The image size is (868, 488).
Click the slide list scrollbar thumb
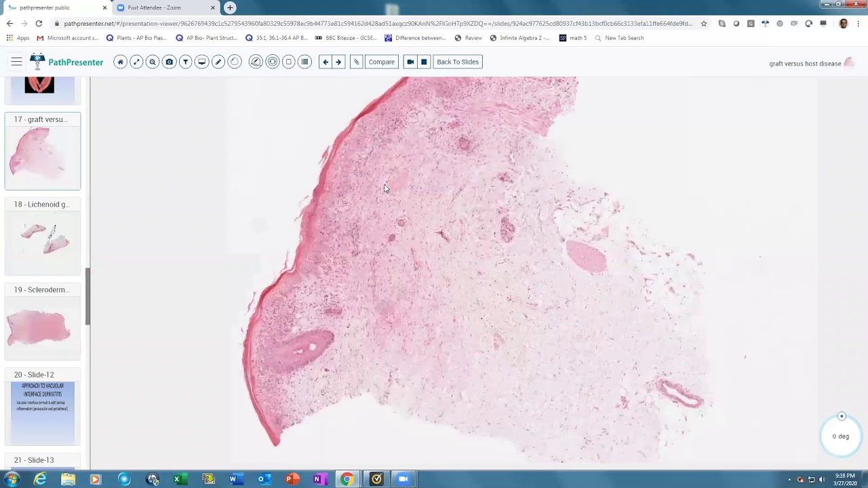tap(87, 296)
